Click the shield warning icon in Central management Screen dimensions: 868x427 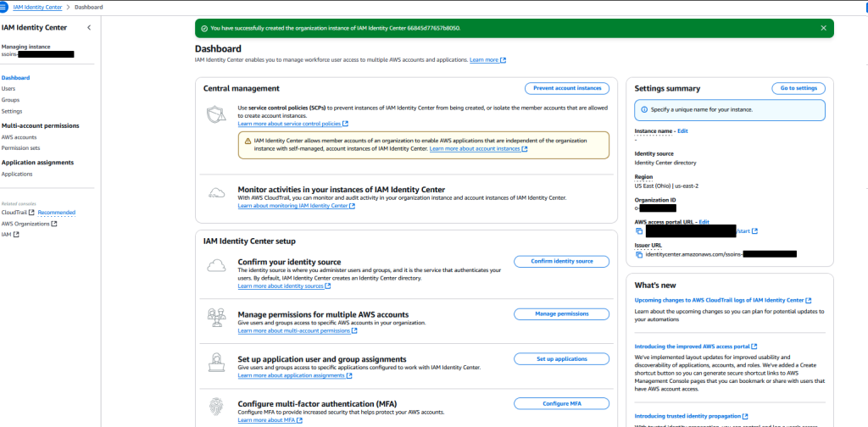point(216,114)
